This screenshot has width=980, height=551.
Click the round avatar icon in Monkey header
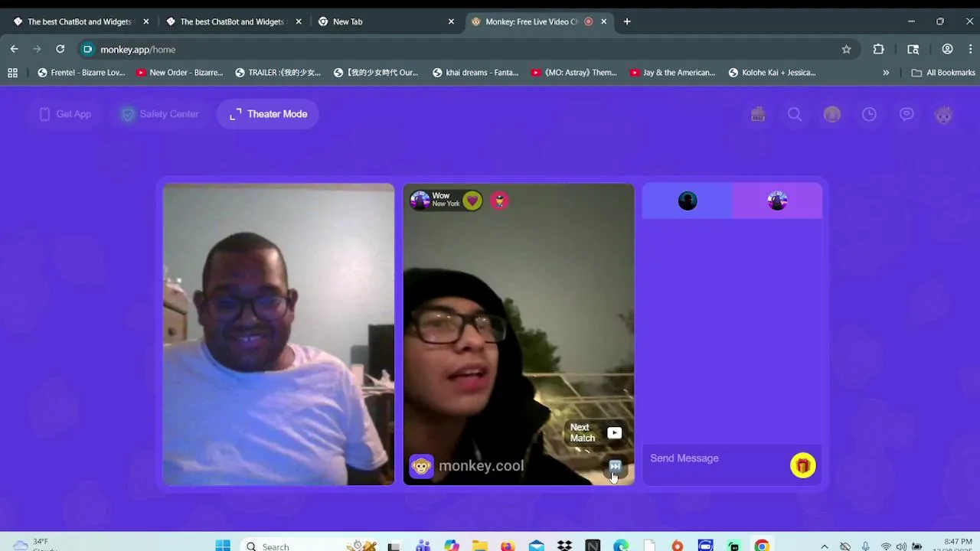(x=832, y=114)
